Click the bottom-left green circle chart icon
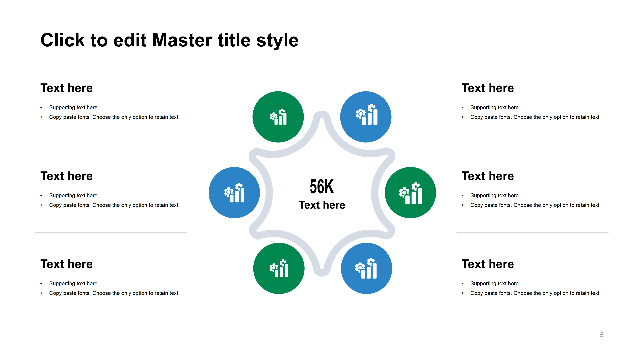Image resolution: width=644 pixels, height=362 pixels. tap(279, 268)
